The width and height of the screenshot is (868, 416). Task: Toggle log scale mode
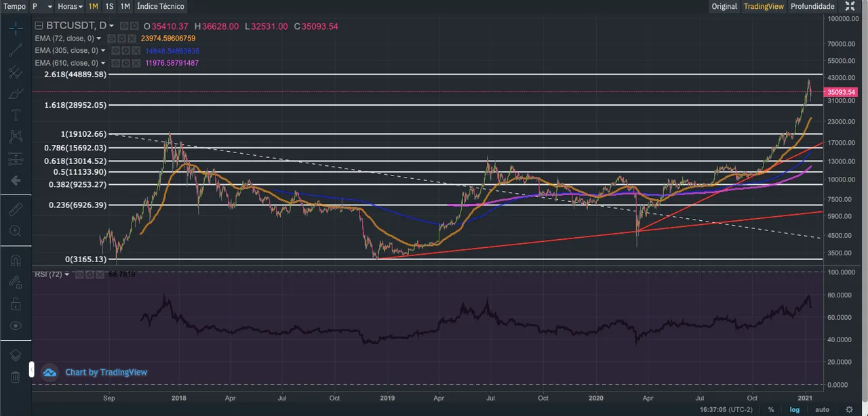coord(794,409)
